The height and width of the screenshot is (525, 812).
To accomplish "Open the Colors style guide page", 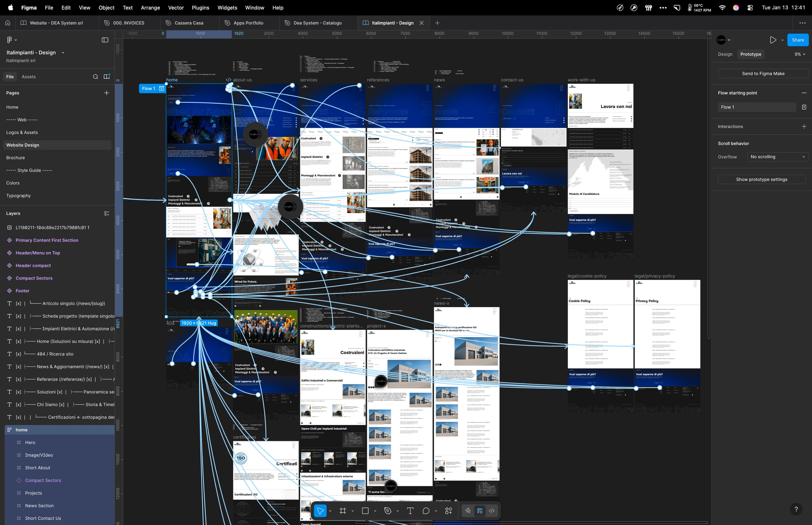I will pyautogui.click(x=57, y=183).
